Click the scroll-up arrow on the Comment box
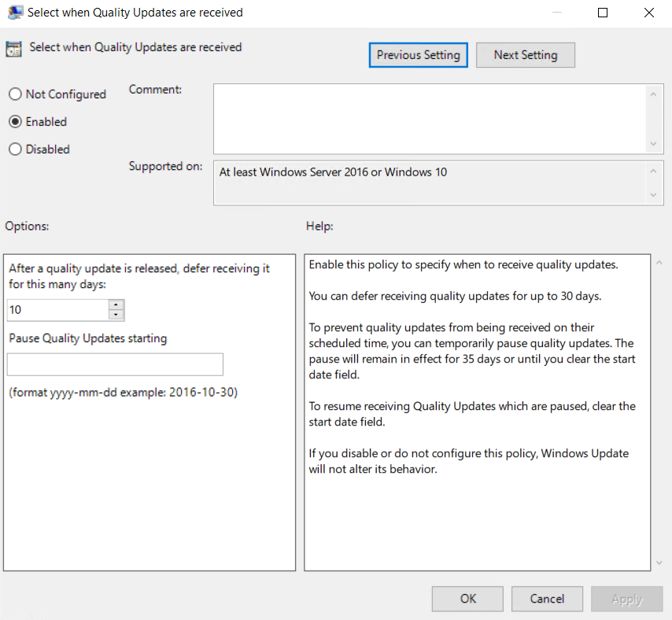The image size is (672, 620). point(654,93)
